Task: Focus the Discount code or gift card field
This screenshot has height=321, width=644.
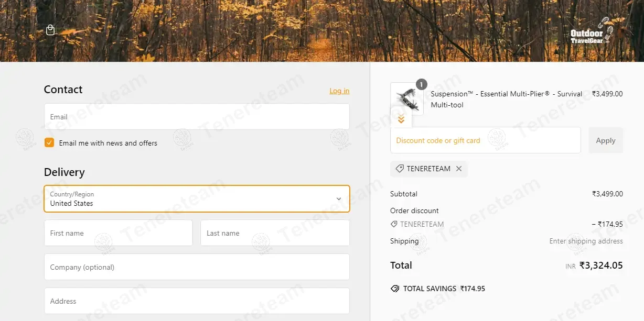Action: pyautogui.click(x=486, y=140)
